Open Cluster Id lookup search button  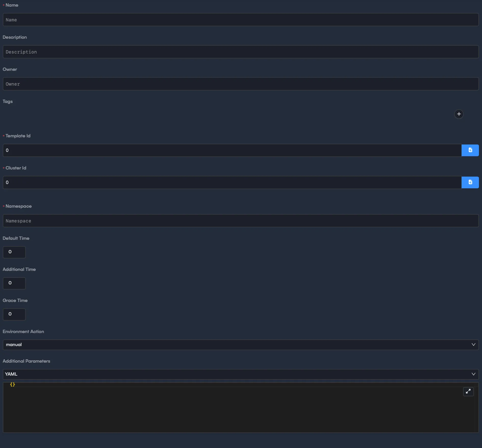coord(470,182)
